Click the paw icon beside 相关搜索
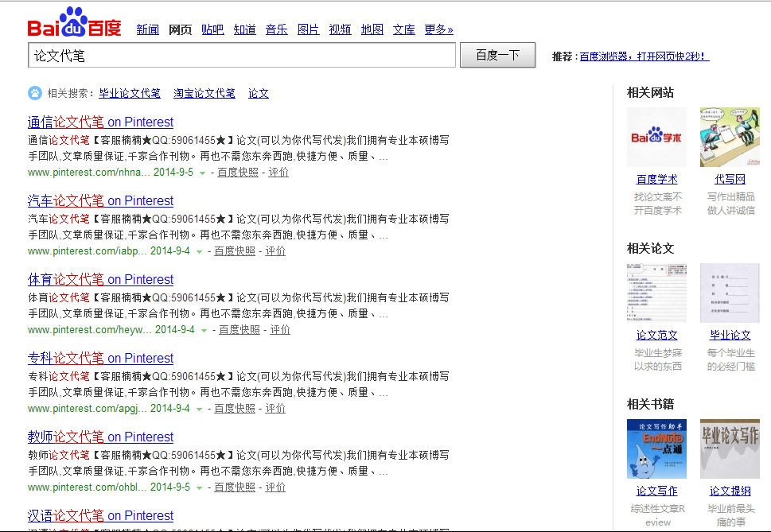This screenshot has height=532, width=771. (x=35, y=93)
